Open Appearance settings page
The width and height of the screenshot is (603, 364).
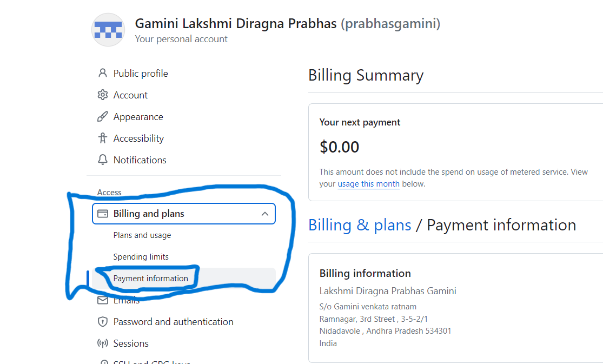[x=138, y=117]
